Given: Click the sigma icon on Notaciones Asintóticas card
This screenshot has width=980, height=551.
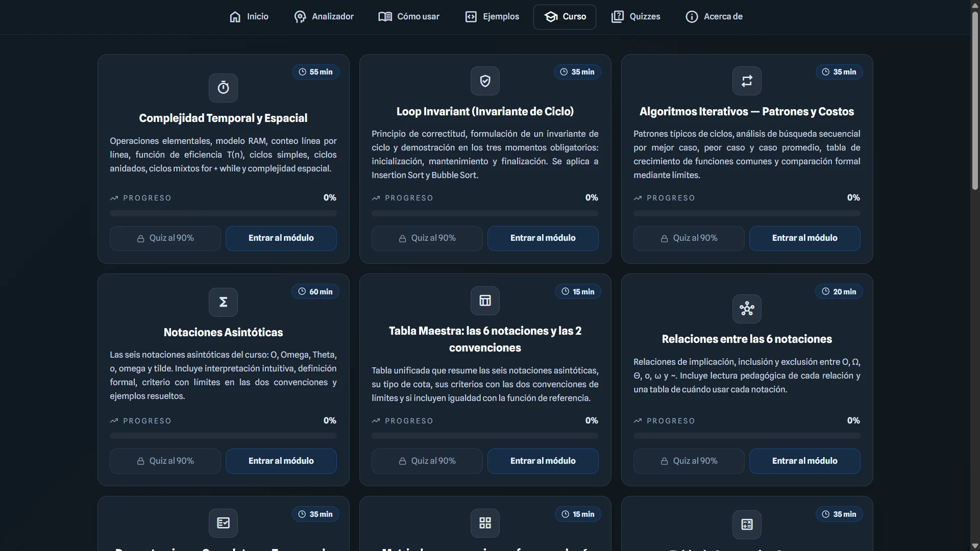Looking at the screenshot, I should point(223,302).
